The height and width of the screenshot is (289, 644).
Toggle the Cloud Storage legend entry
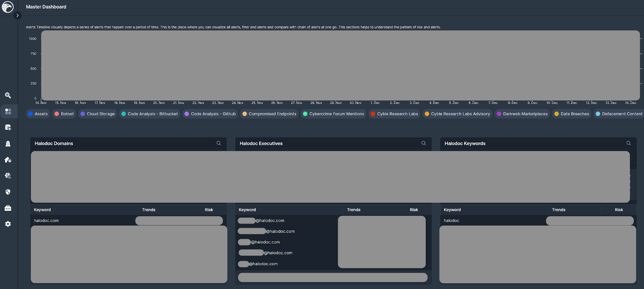pyautogui.click(x=97, y=114)
